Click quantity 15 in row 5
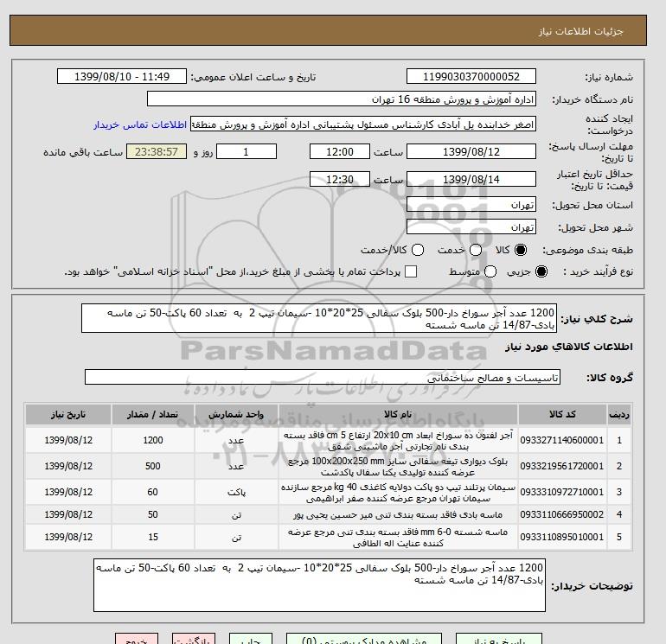The height and width of the screenshot is (644, 666). [x=153, y=537]
